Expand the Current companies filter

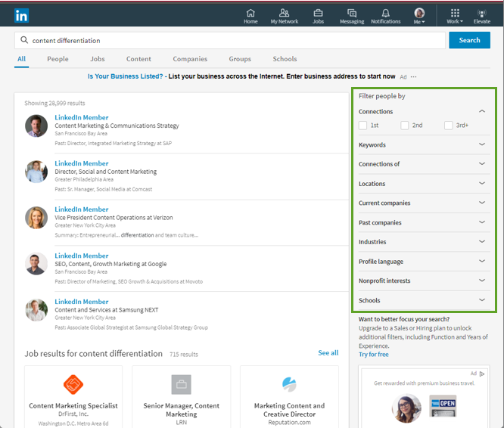482,203
